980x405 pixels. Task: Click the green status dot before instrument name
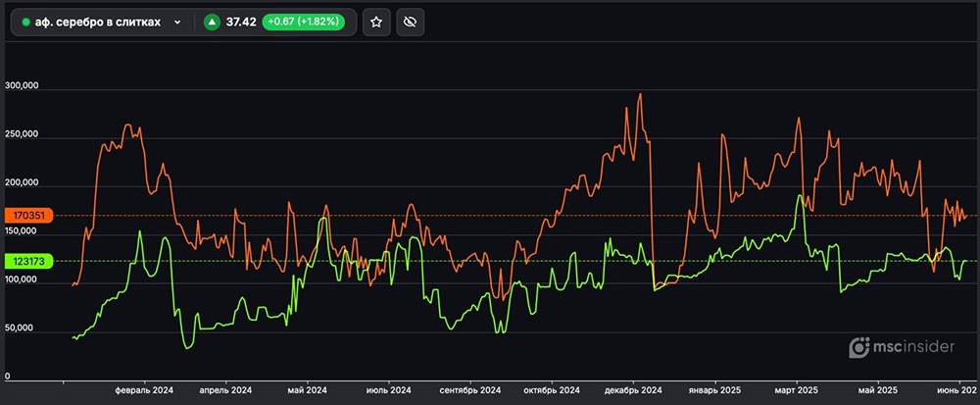26,22
